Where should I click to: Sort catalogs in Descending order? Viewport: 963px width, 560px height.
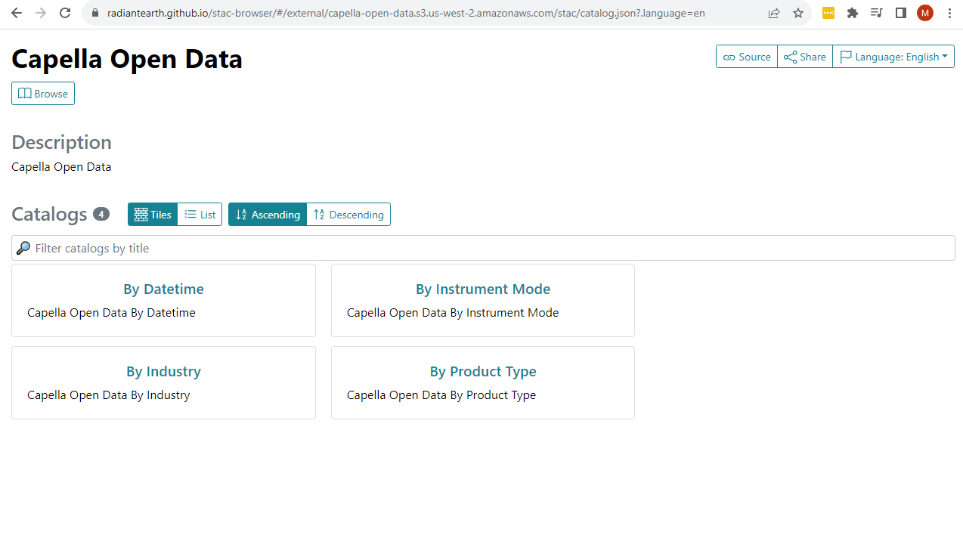click(348, 215)
